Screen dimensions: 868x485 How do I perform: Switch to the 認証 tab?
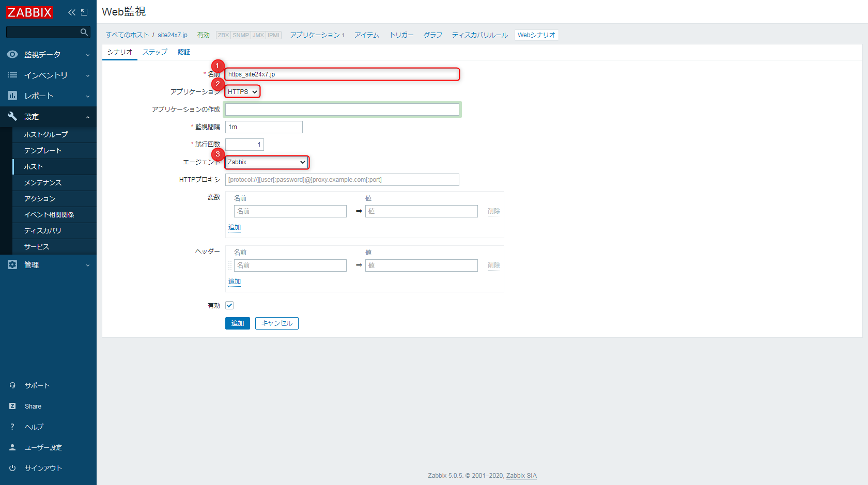click(x=184, y=52)
